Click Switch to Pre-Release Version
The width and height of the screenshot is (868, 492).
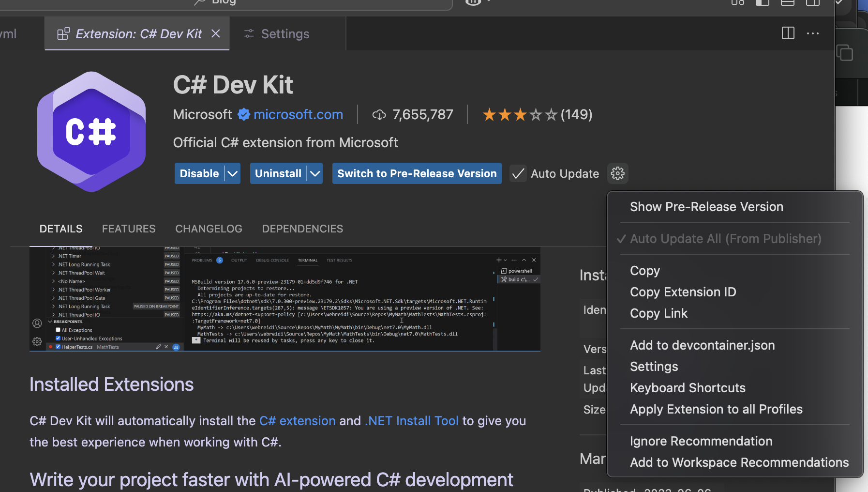click(x=416, y=173)
